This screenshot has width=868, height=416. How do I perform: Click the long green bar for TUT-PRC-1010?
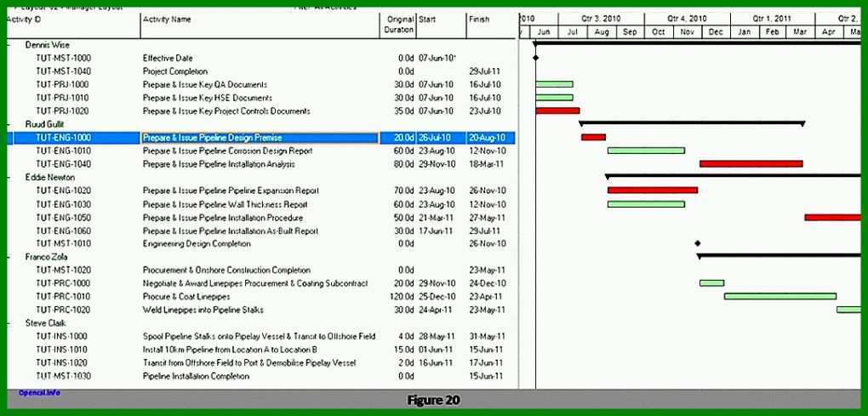click(x=780, y=296)
